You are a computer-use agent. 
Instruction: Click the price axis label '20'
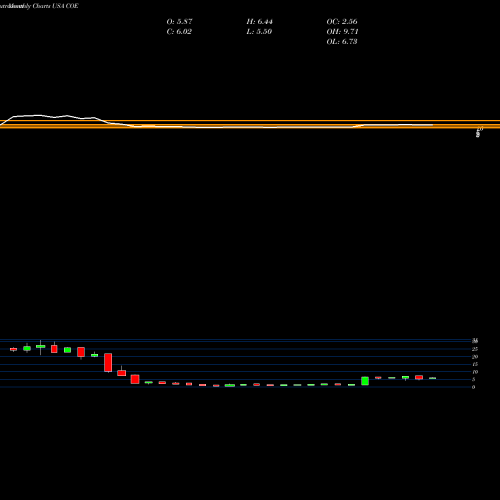pyautogui.click(x=475, y=357)
